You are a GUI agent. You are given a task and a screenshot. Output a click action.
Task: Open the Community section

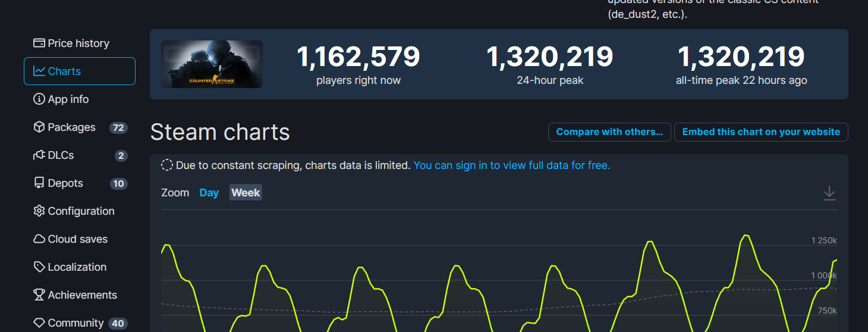pos(76,323)
